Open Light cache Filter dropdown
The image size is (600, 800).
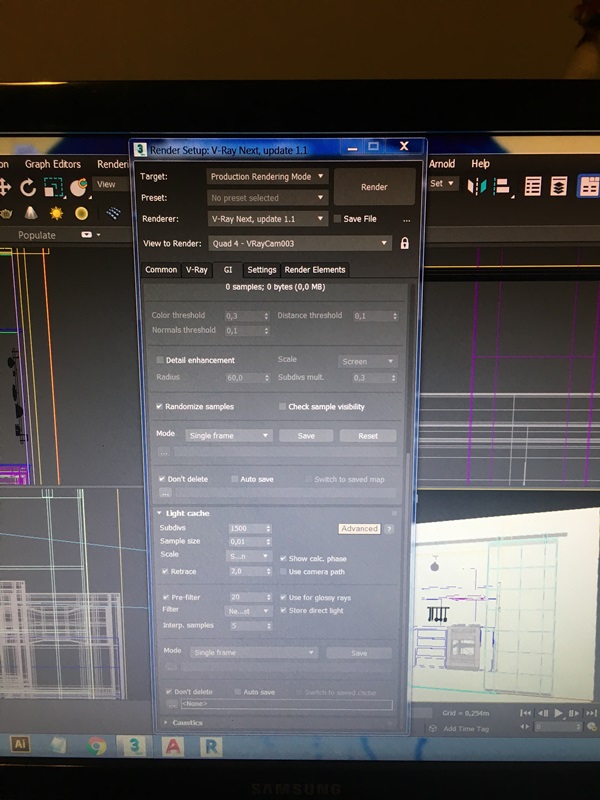[248, 611]
